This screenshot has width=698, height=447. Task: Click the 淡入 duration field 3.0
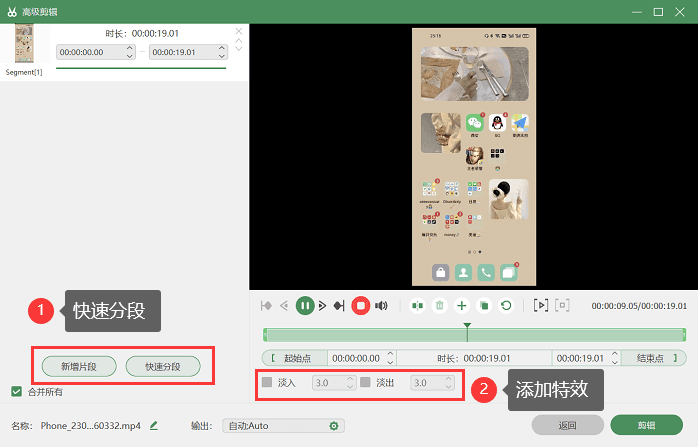[334, 382]
